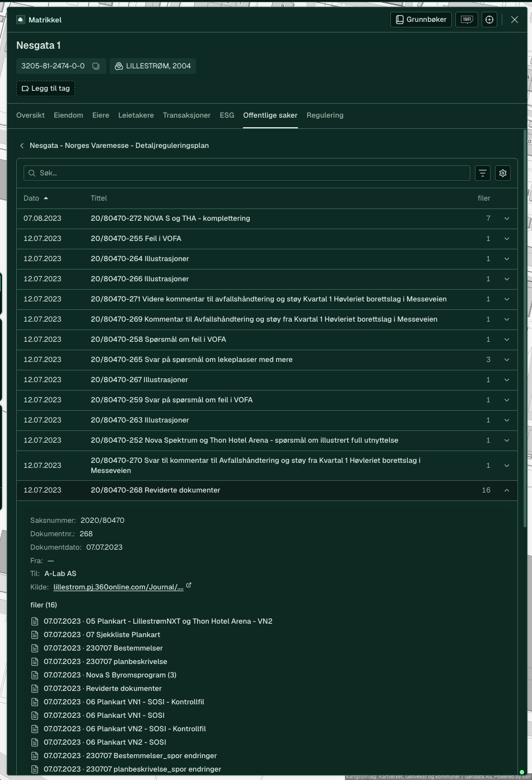Copy matrikkel number 3205-81-2474-0-0
Image resolution: width=532 pixels, height=780 pixels.
coord(96,66)
